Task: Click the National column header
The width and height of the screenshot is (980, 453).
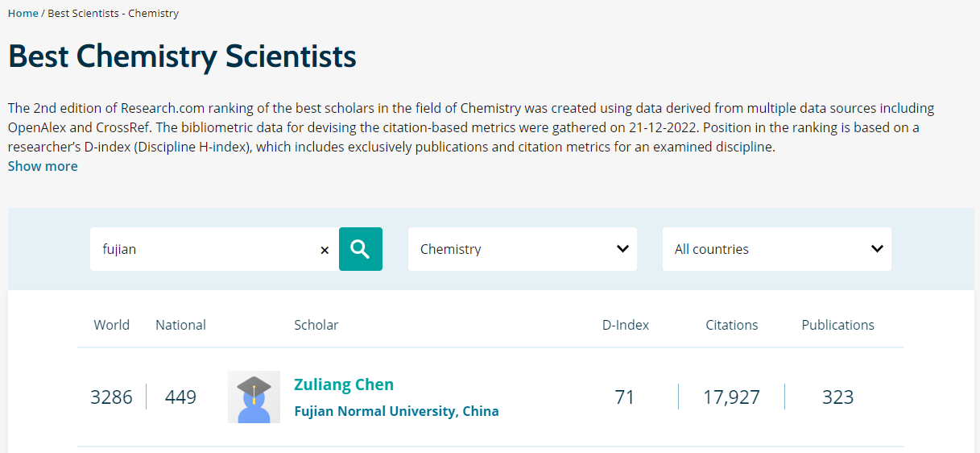Action: (180, 325)
